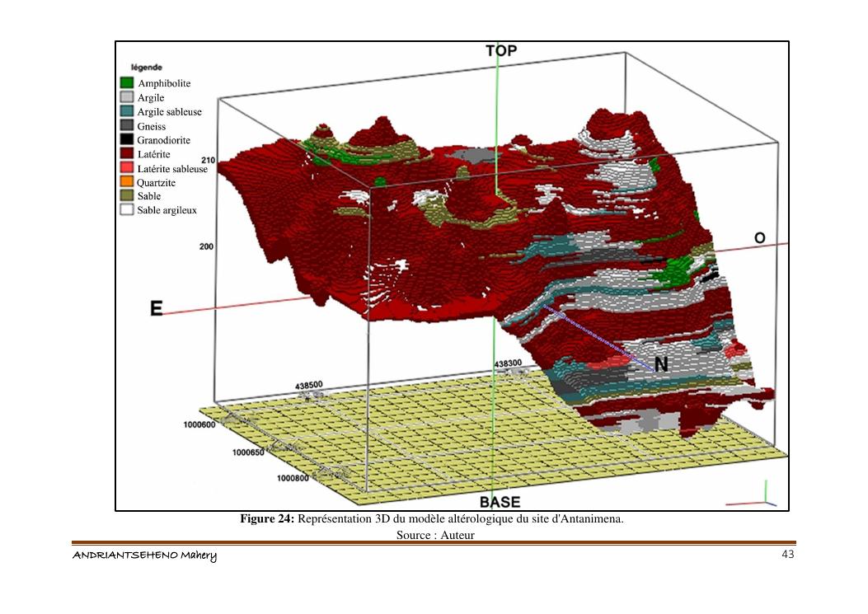
Task: Click the orange Quartzite legend swatch
Action: [127, 182]
